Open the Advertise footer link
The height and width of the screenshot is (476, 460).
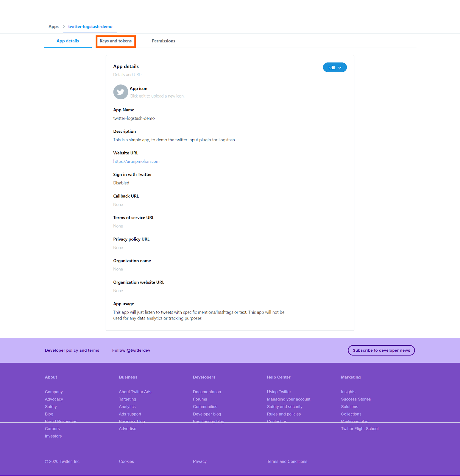point(127,429)
